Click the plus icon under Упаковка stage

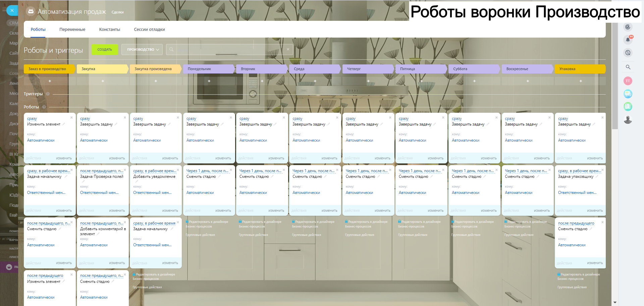(x=581, y=81)
